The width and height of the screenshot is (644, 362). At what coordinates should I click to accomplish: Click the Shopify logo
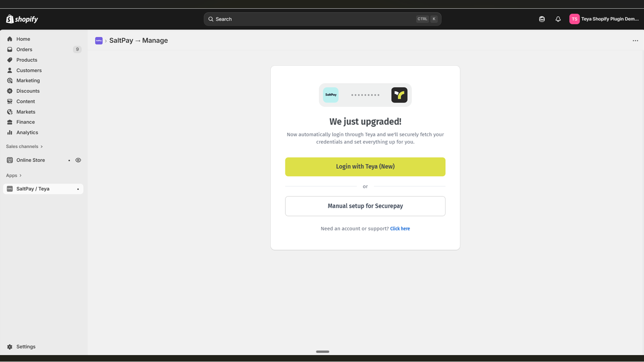(x=22, y=19)
